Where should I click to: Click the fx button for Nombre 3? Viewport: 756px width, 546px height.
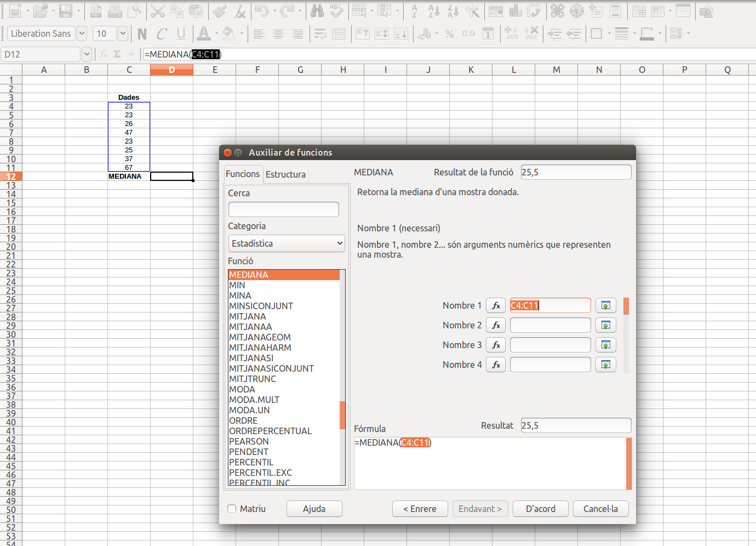[496, 345]
